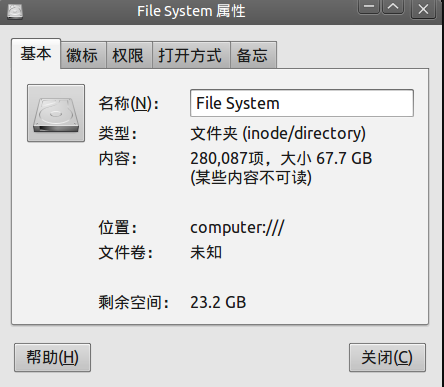Image resolution: width=444 pixels, height=387 pixels.
Task: Click the 23.2 GB free space value
Action: click(218, 302)
